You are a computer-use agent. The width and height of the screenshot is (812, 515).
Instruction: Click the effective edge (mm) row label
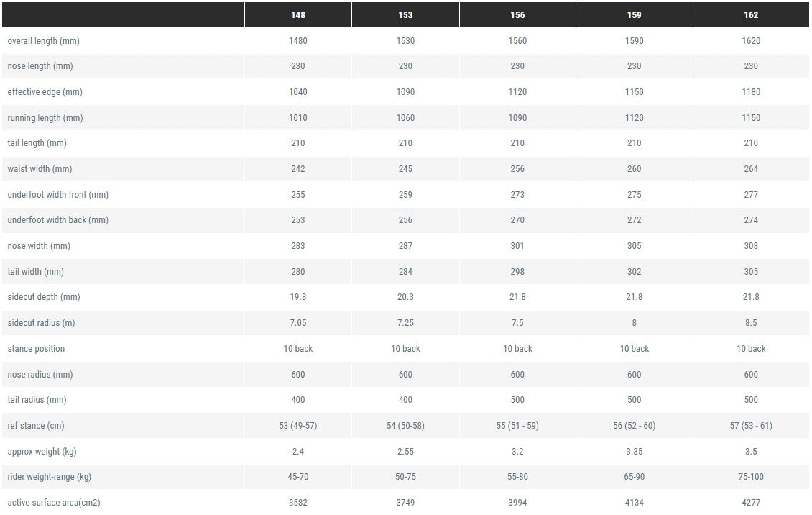(45, 91)
